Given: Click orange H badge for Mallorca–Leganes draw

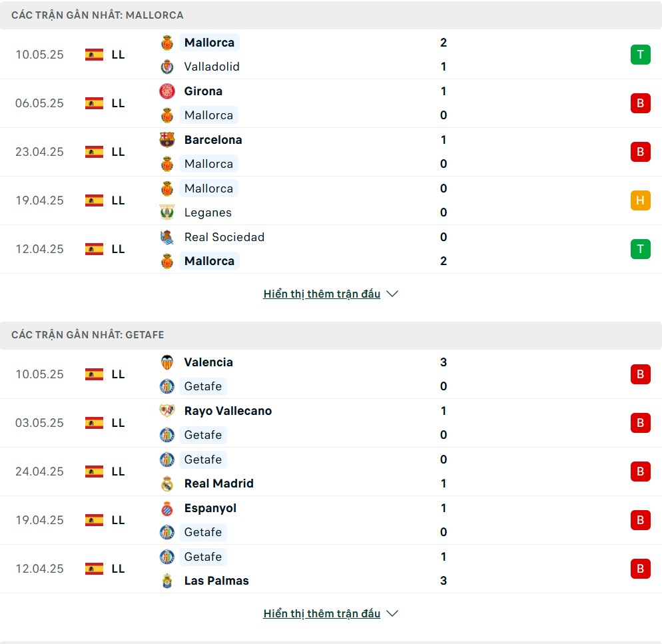Looking at the screenshot, I should (x=641, y=200).
